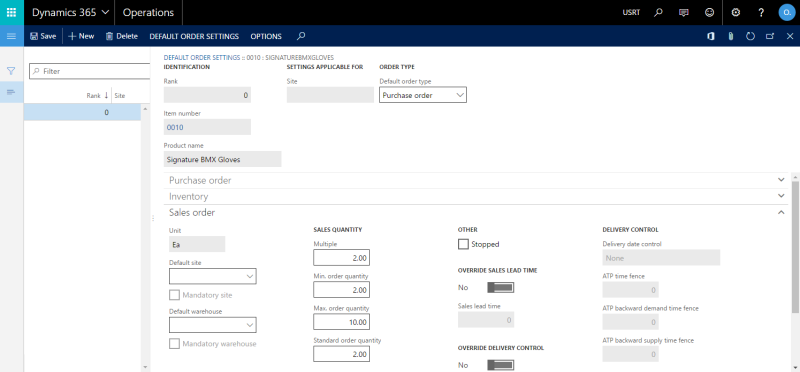Create a New record
The height and width of the screenshot is (372, 800).
click(x=81, y=36)
